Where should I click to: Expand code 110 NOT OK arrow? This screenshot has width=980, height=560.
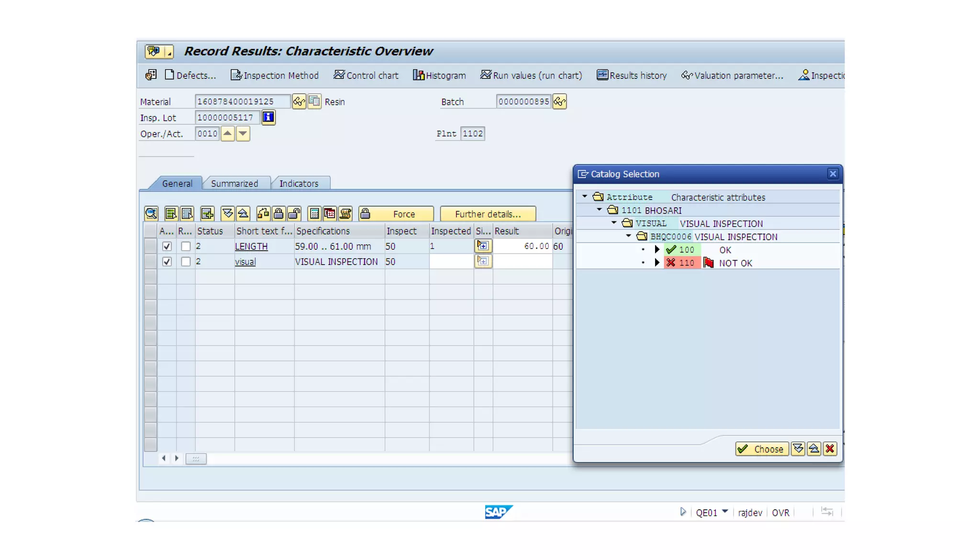click(657, 263)
